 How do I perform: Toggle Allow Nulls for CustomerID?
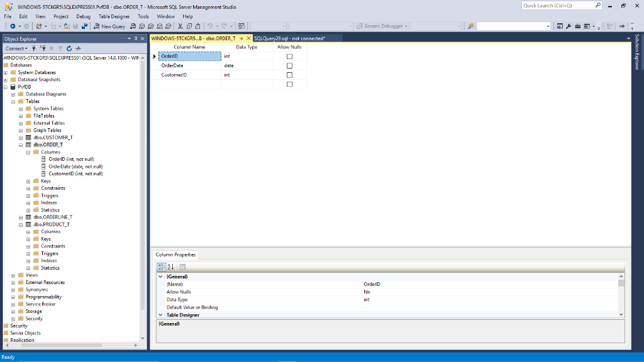click(x=289, y=75)
